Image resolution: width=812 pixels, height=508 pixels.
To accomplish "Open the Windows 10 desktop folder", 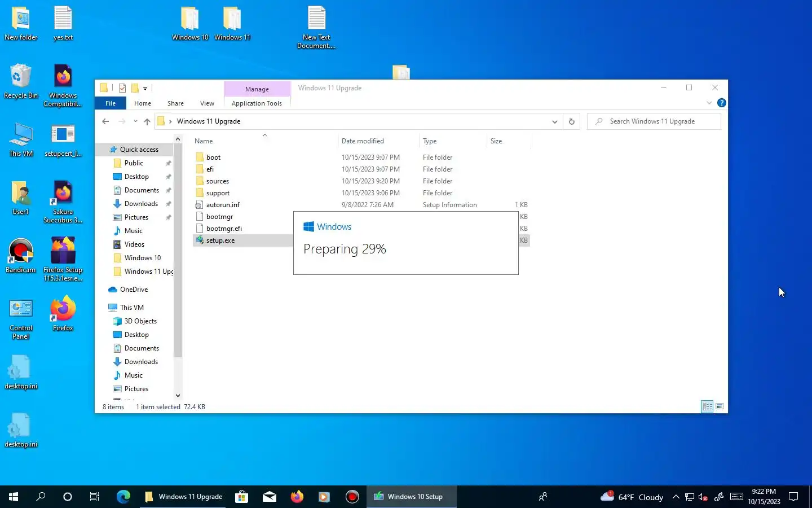I will 190,24.
